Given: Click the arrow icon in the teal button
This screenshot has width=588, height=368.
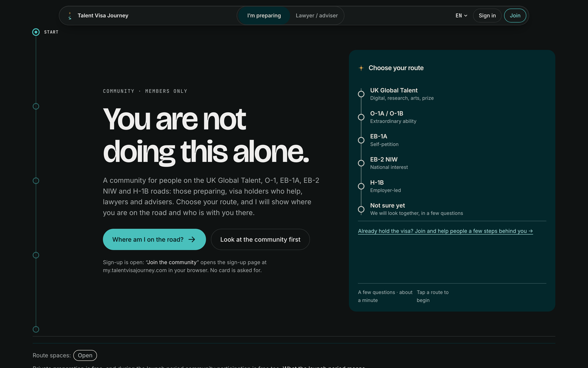Looking at the screenshot, I should pyautogui.click(x=192, y=239).
